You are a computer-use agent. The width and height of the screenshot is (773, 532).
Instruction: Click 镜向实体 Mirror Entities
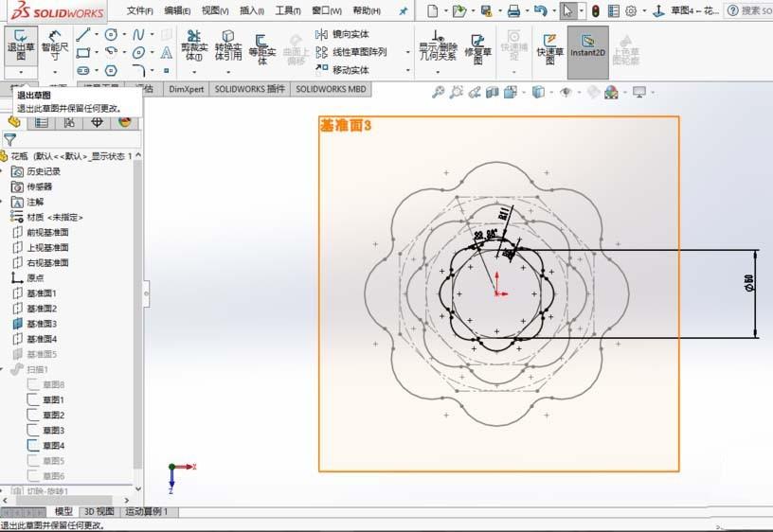point(342,34)
